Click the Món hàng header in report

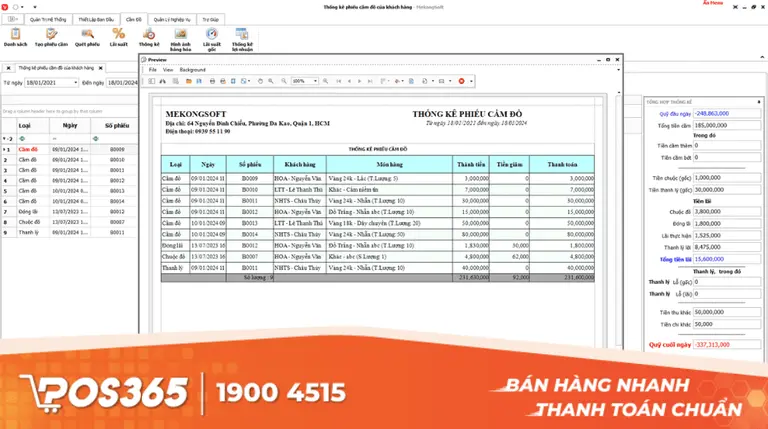[389, 165]
